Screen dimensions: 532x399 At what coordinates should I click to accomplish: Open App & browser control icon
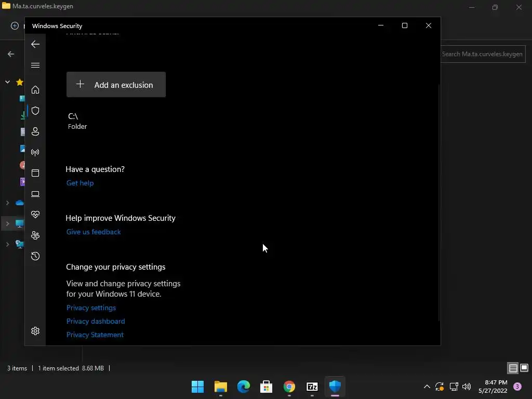(x=35, y=173)
